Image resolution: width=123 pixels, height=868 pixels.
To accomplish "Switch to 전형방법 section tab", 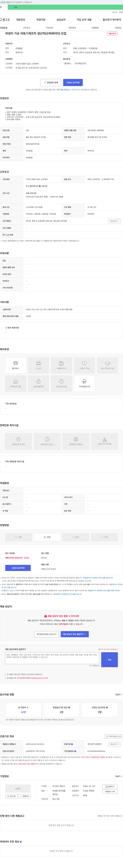I will (x=95, y=28).
